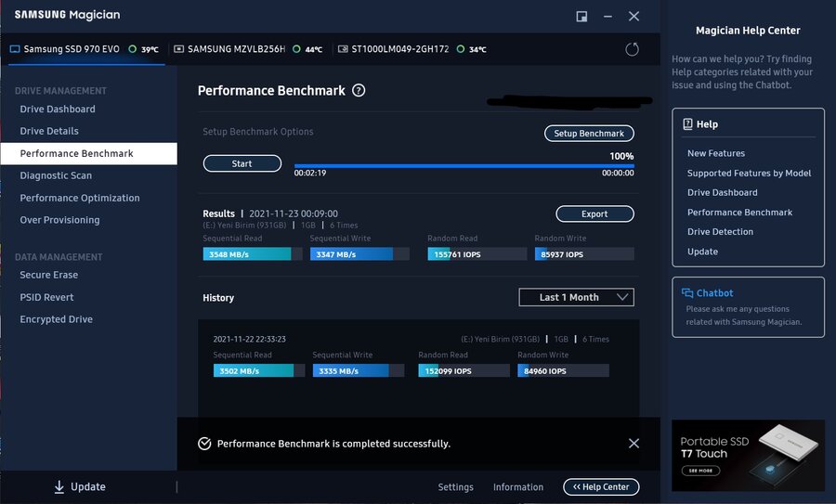Click the Samsung SSD 970 EVO drive icon

tap(15, 49)
